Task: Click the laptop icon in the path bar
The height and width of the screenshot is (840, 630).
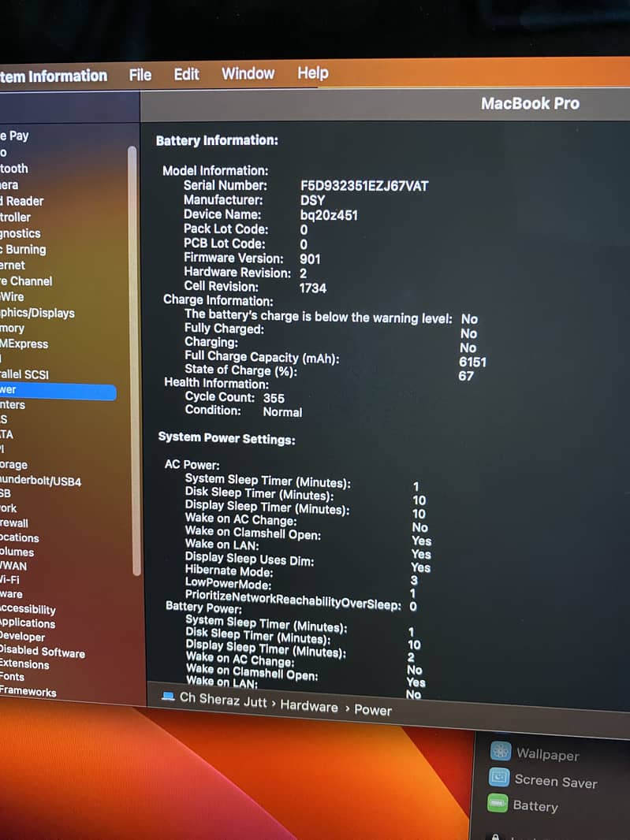Action: point(169,696)
